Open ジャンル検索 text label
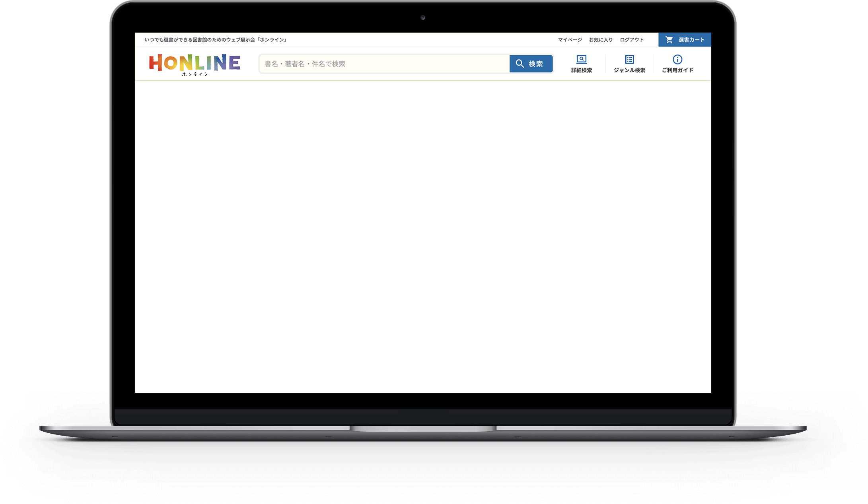Screen dimensions: 868x504 [x=629, y=70]
